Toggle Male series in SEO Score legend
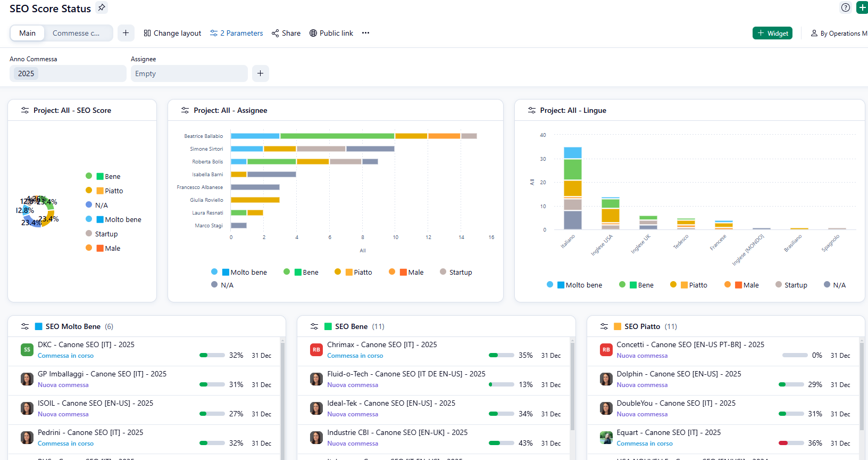Viewport: 868px width, 460px height. 103,248
